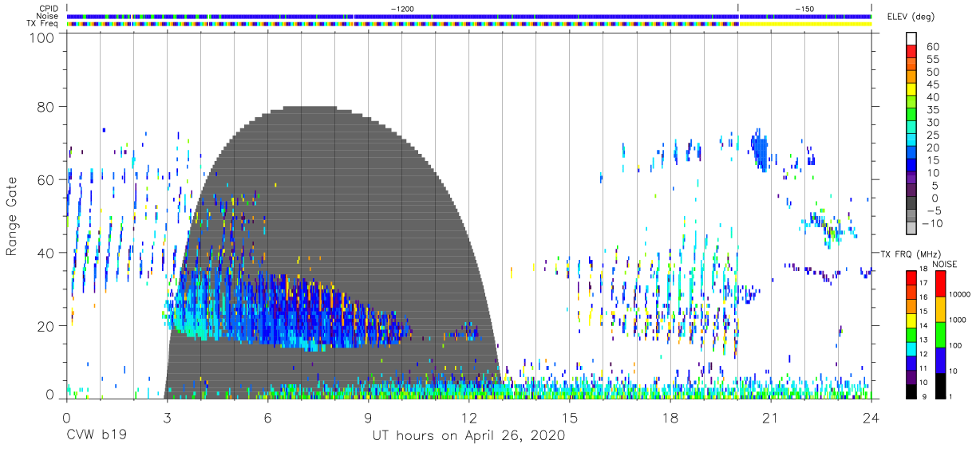The image size is (980, 452).
Task: Click the red 10000 noise colorbar segment
Action: pyautogui.click(x=940, y=283)
